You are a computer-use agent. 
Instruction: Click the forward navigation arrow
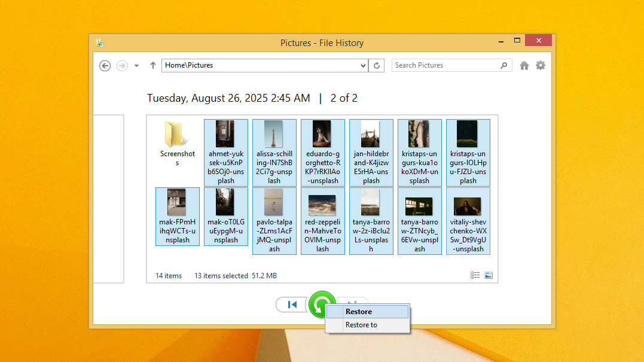(x=121, y=66)
